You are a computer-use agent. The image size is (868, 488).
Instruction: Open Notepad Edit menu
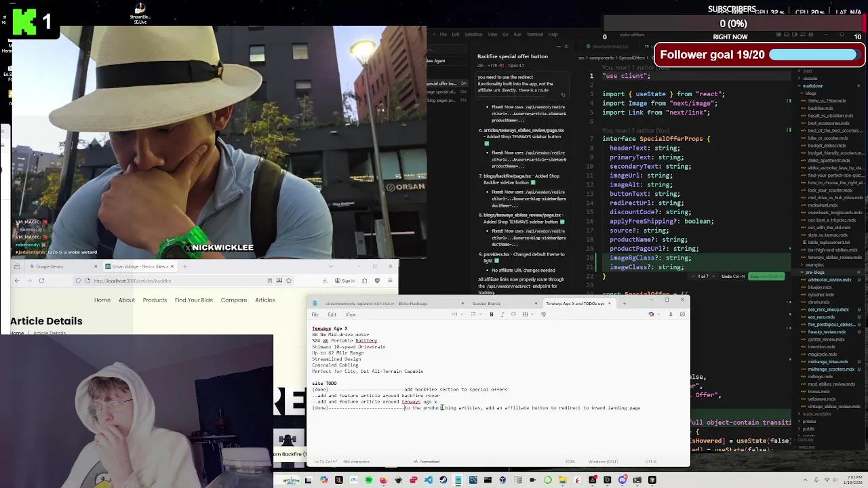pyautogui.click(x=332, y=314)
